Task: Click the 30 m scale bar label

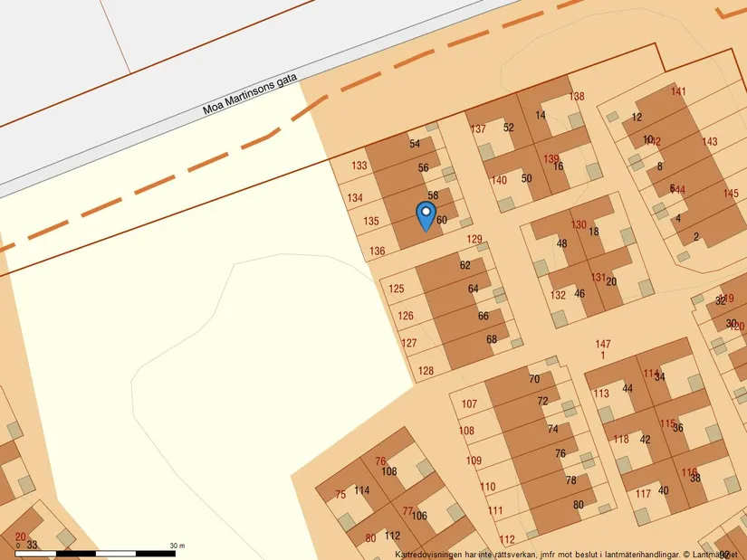Action: [x=177, y=546]
